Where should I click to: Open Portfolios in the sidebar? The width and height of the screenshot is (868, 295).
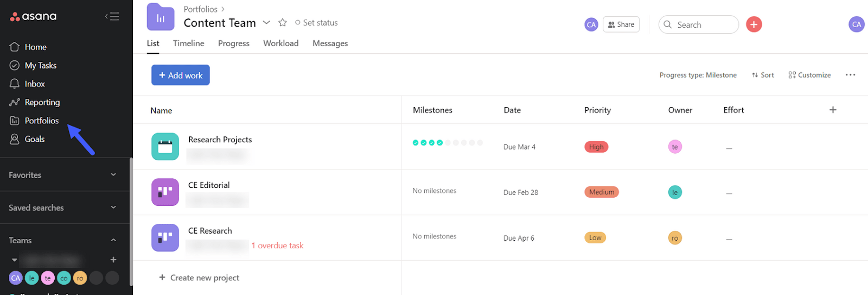pos(41,121)
